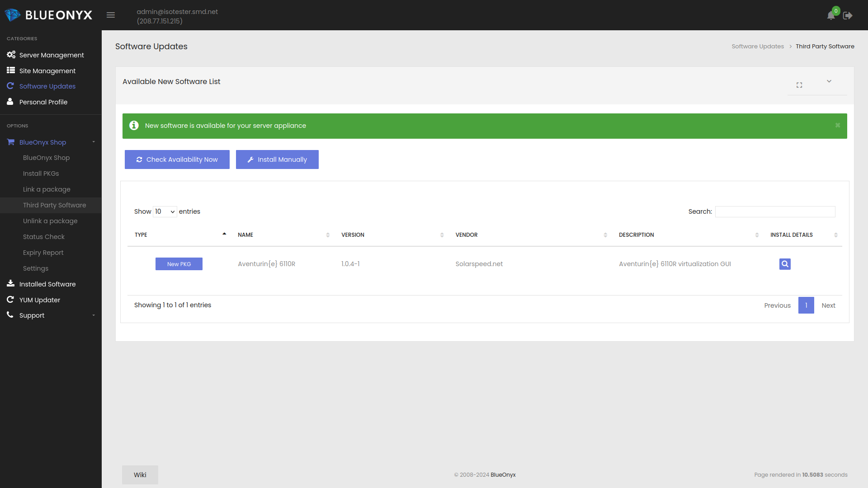Image resolution: width=868 pixels, height=488 pixels.
Task: Click Software Updates breadcrumb link
Action: (x=758, y=46)
